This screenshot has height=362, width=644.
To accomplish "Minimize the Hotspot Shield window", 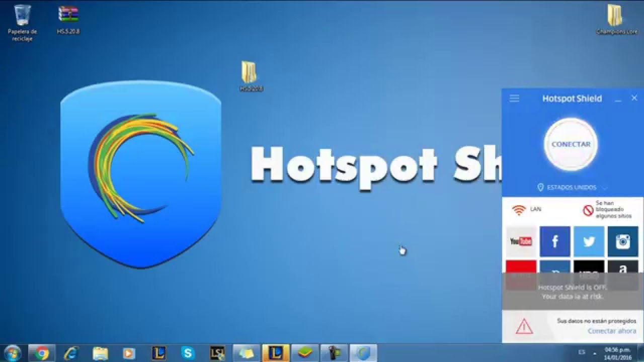I will [x=618, y=100].
